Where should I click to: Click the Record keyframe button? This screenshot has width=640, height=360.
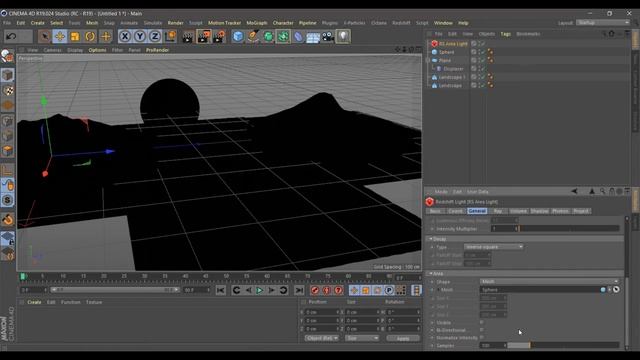[315, 290]
